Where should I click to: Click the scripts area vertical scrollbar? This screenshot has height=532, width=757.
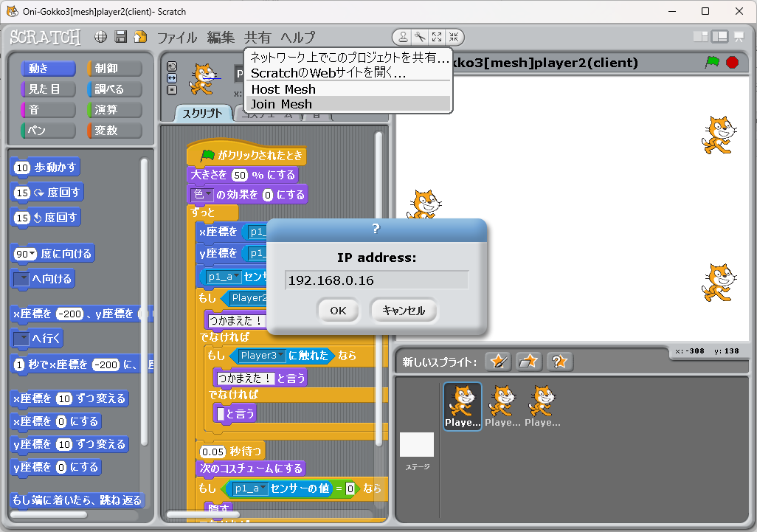pos(379,289)
